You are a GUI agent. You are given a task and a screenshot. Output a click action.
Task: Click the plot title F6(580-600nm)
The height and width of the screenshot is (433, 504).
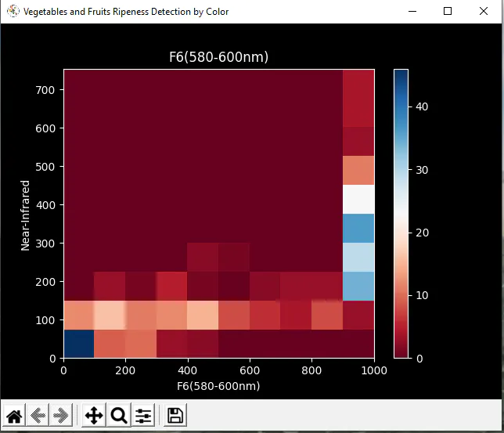pyautogui.click(x=218, y=57)
